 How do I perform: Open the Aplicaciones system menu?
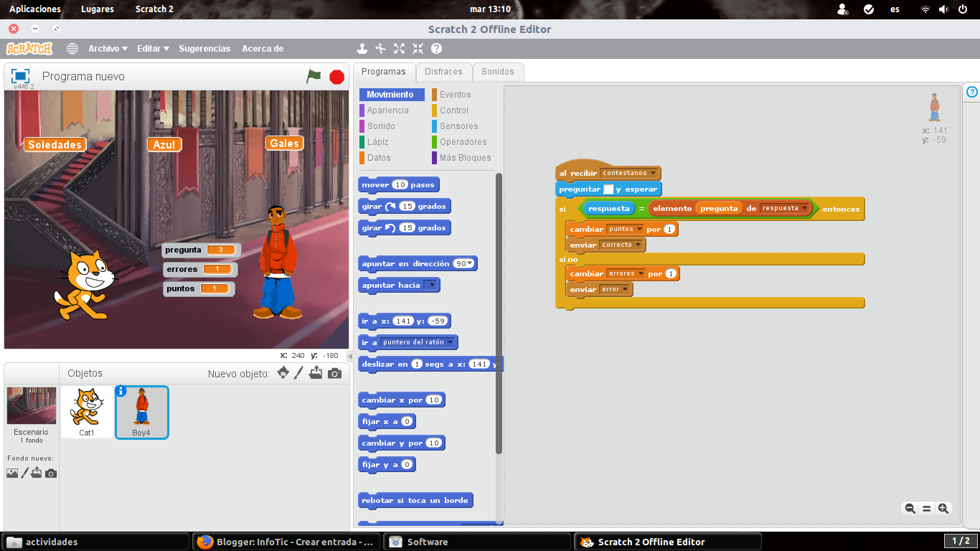(34, 9)
